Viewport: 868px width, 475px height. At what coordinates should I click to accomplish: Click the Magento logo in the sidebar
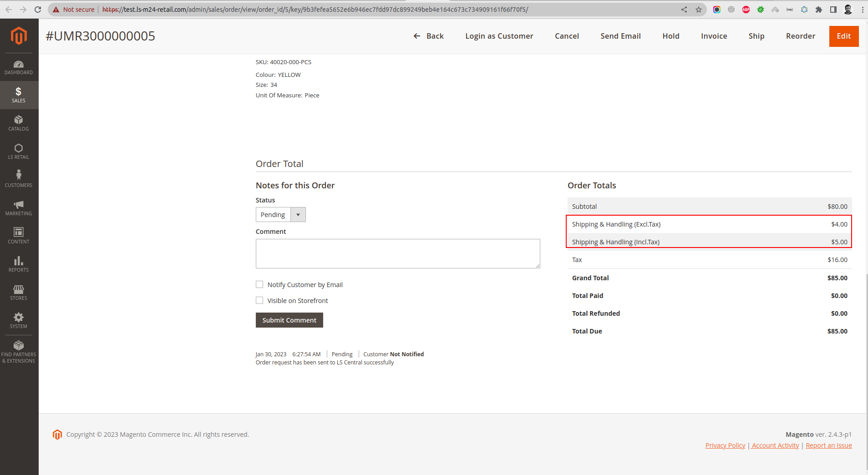coord(19,36)
